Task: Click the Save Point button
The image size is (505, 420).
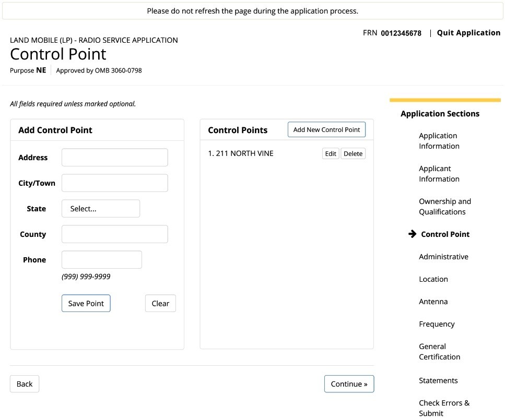Action: tap(86, 303)
